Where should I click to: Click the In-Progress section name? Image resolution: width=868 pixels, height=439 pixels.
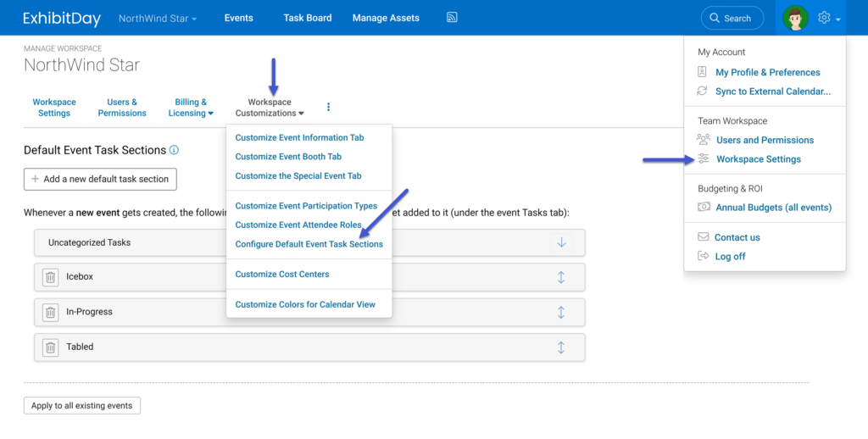(x=89, y=312)
